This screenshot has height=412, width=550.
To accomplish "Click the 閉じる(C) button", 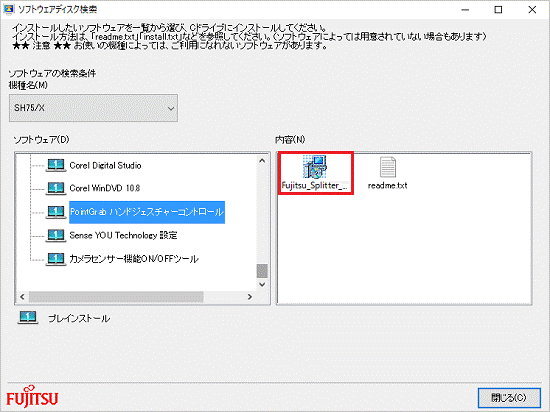I will (509, 398).
